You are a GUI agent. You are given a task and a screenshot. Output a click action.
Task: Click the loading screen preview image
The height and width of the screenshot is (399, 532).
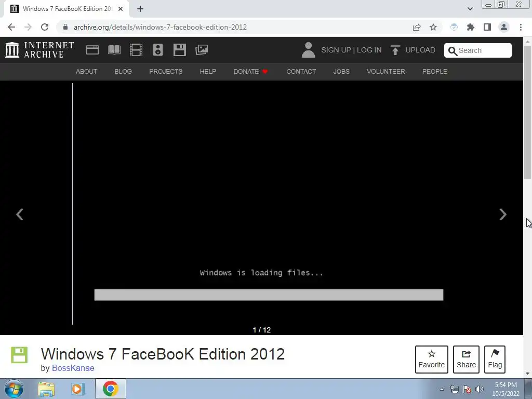click(262, 204)
